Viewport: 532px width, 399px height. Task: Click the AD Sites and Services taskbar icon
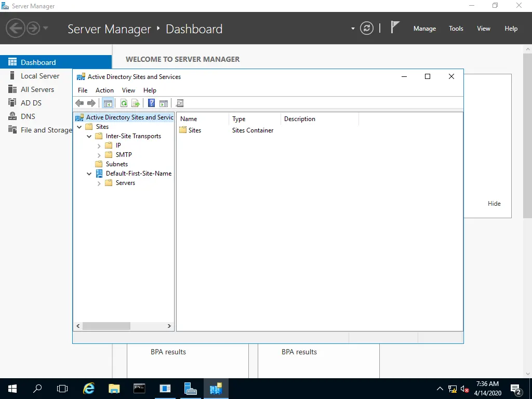tap(216, 389)
